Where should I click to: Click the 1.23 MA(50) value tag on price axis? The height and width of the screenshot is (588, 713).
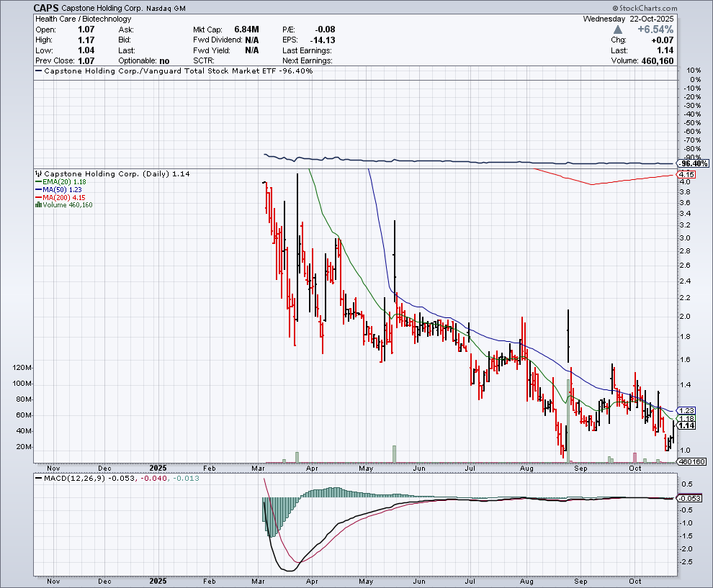click(685, 410)
